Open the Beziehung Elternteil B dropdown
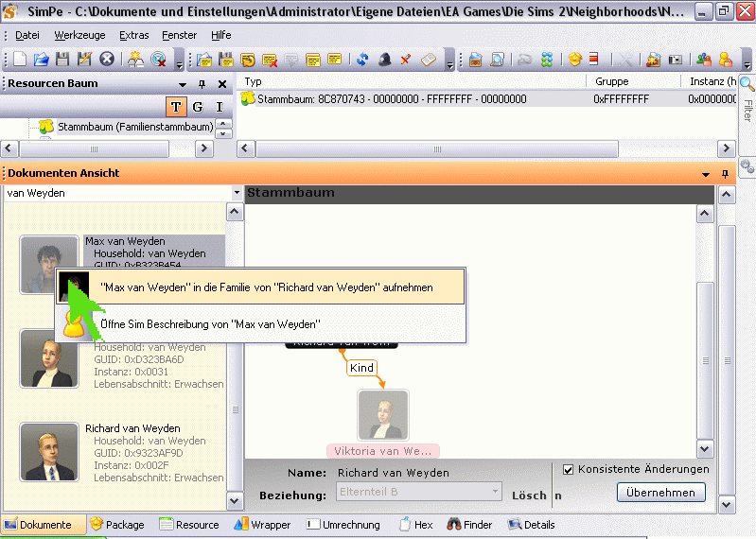Image resolution: width=756 pixels, height=539 pixels. coord(495,492)
